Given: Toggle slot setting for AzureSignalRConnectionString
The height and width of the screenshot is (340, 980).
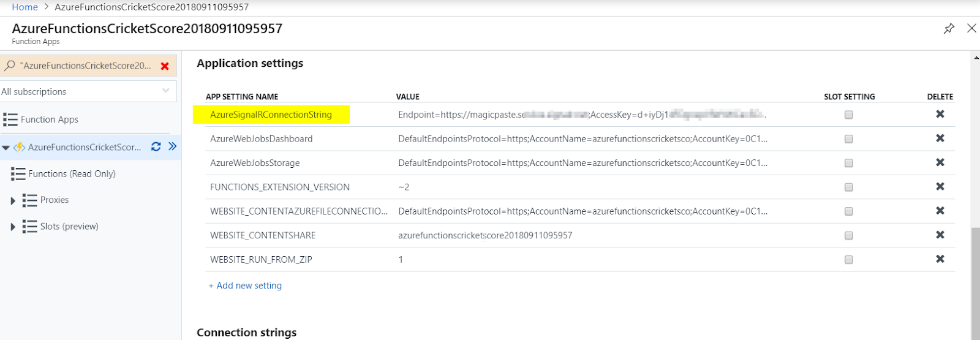Looking at the screenshot, I should [x=849, y=115].
